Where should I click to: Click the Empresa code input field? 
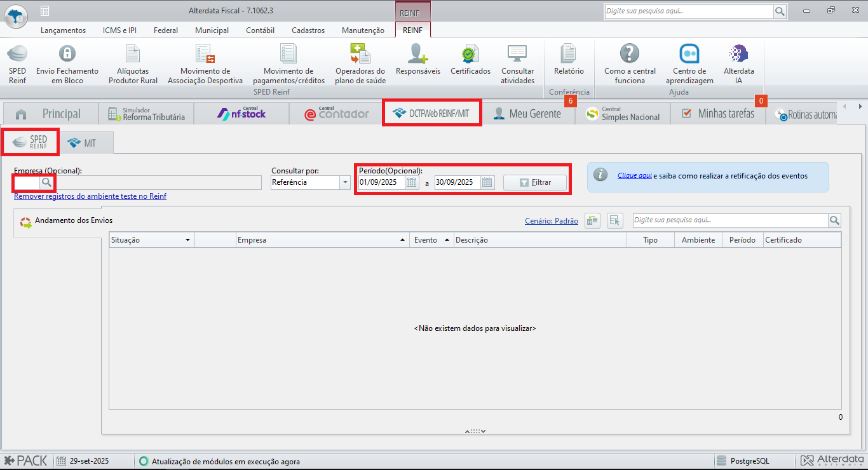(27, 182)
